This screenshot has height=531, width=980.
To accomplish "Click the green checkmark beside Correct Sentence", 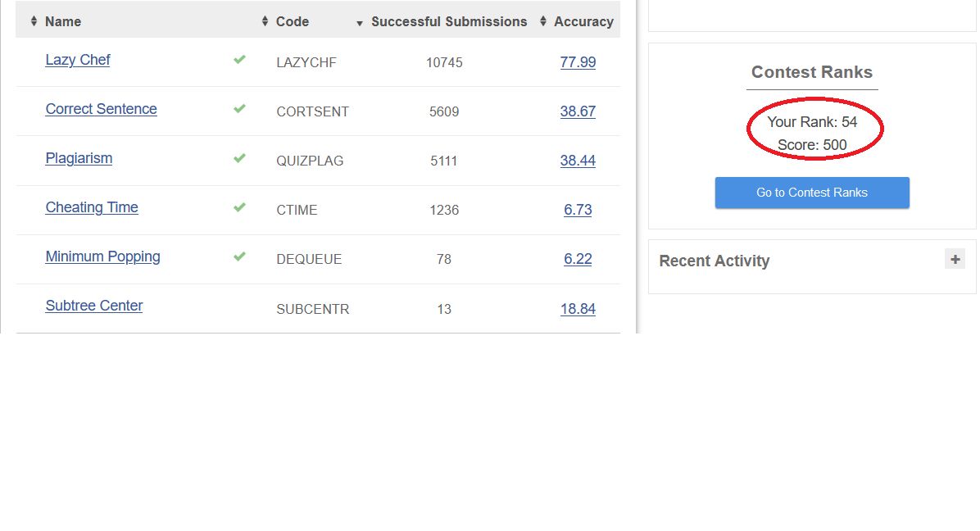I will [x=239, y=109].
